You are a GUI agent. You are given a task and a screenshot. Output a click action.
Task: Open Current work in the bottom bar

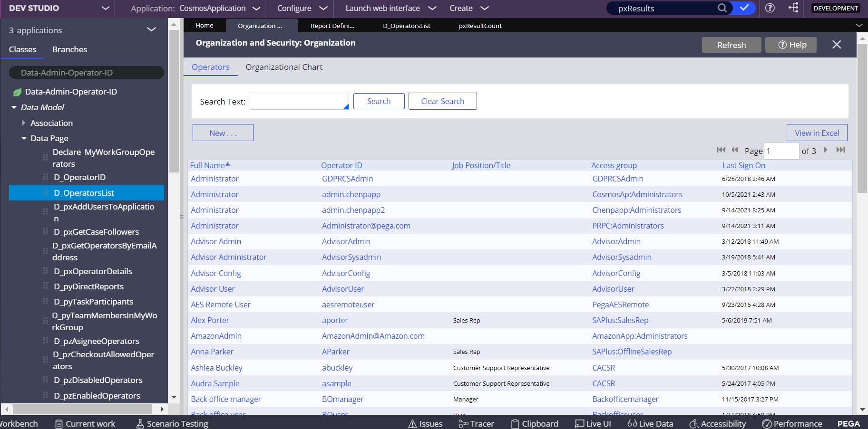pyautogui.click(x=85, y=423)
